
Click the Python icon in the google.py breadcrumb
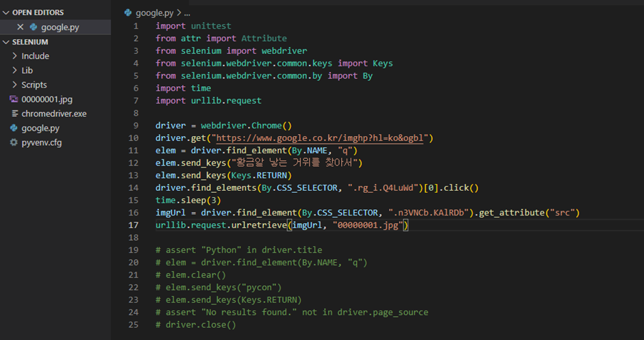[x=128, y=13]
